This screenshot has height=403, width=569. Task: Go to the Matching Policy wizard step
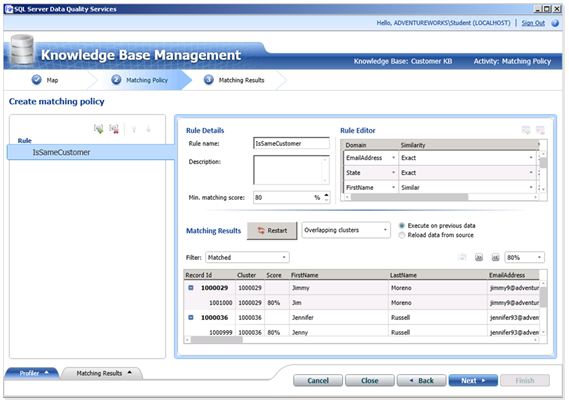point(147,80)
